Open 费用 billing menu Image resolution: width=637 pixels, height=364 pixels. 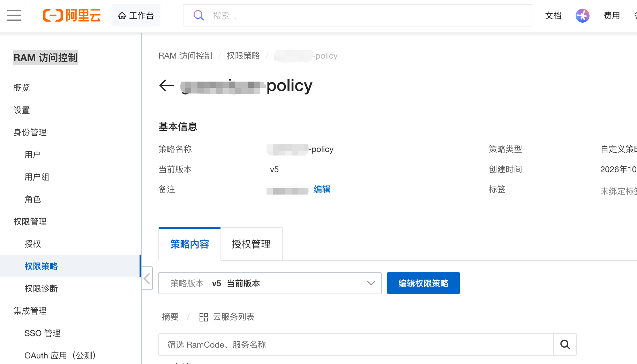coord(612,16)
